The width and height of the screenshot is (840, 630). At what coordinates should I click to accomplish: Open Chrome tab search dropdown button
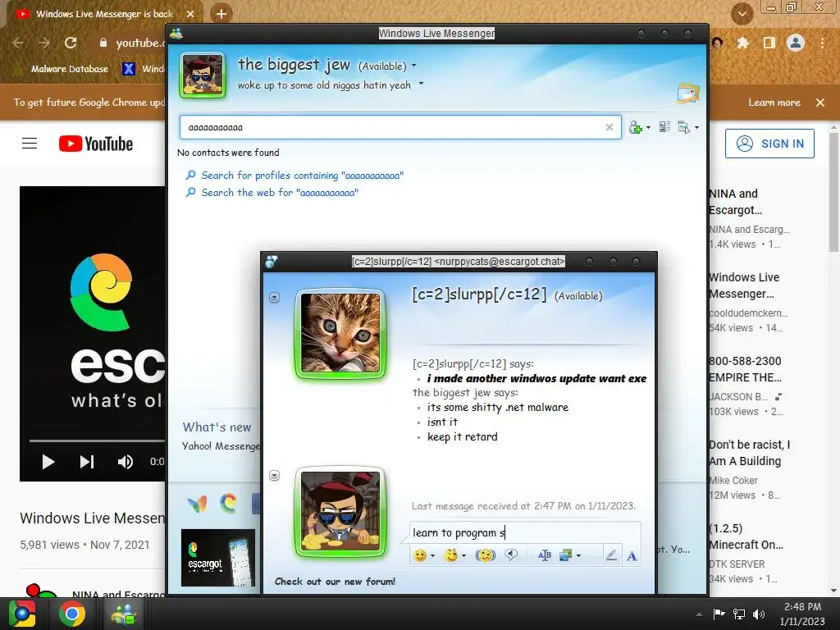click(x=742, y=14)
